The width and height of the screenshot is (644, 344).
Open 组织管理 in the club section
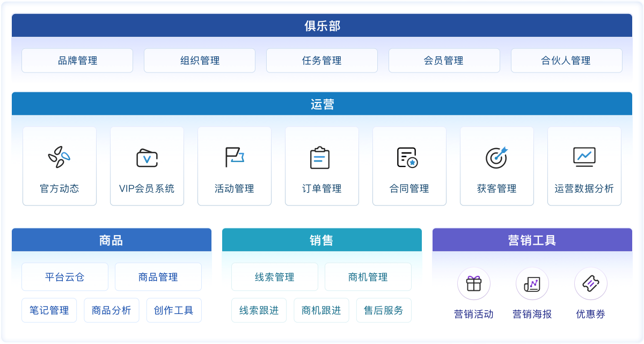coord(200,61)
